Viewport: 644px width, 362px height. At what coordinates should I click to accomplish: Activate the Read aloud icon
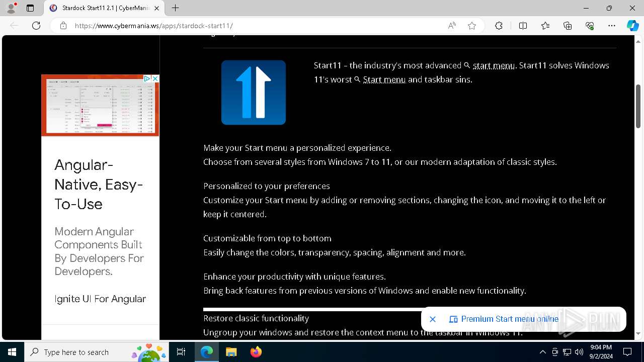click(x=452, y=26)
